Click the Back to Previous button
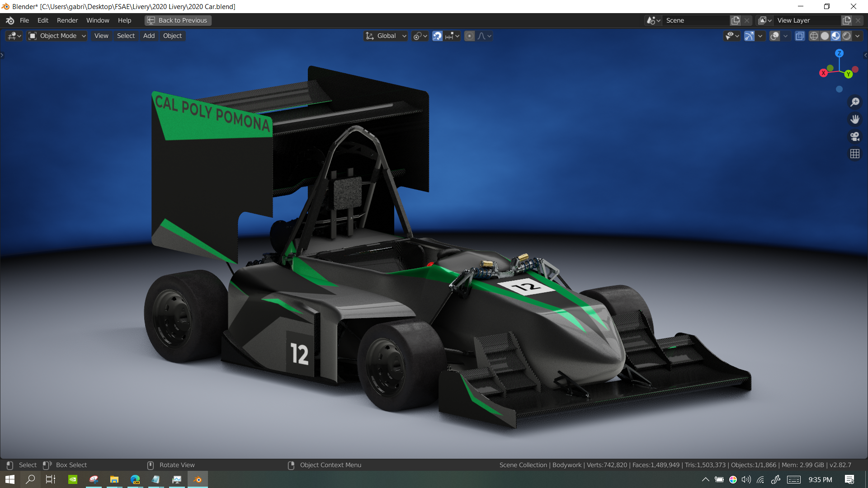The image size is (868, 488). click(178, 20)
